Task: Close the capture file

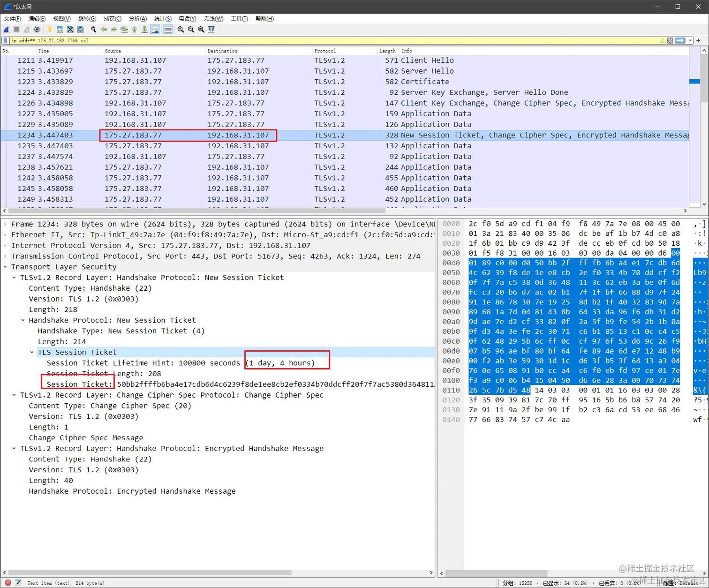Action: coord(70,30)
